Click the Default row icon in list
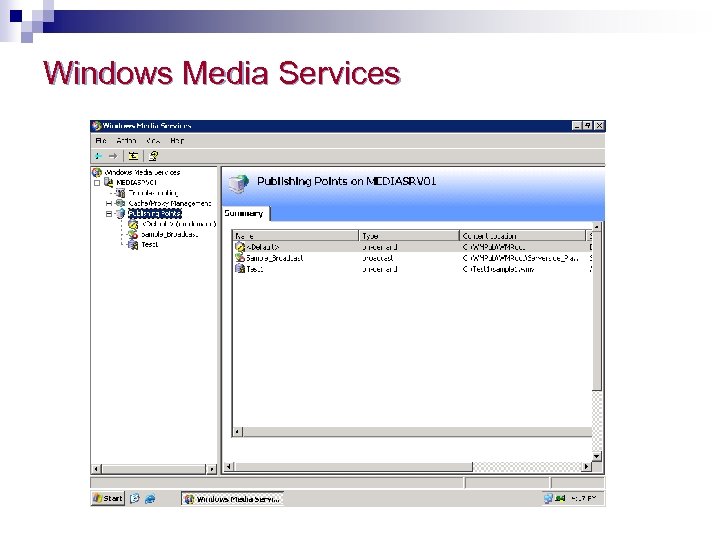The image size is (720, 540). (240, 247)
